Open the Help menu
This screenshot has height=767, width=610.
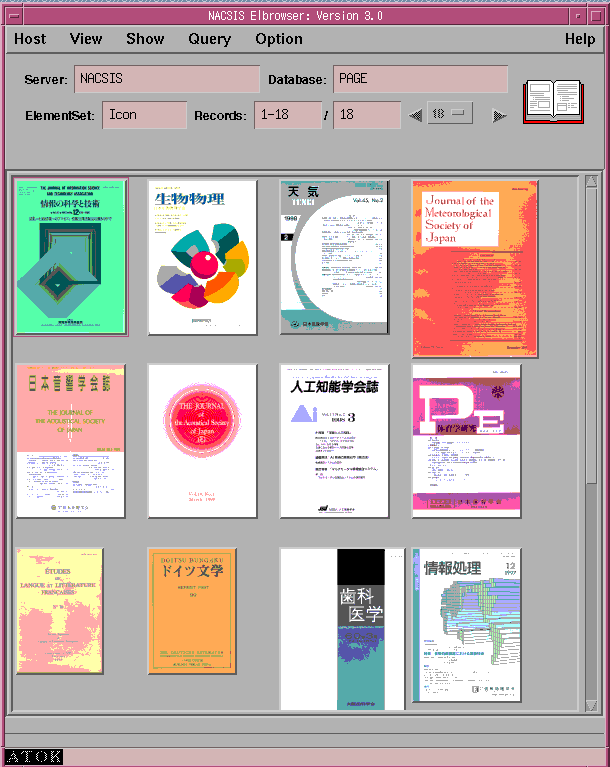(580, 39)
